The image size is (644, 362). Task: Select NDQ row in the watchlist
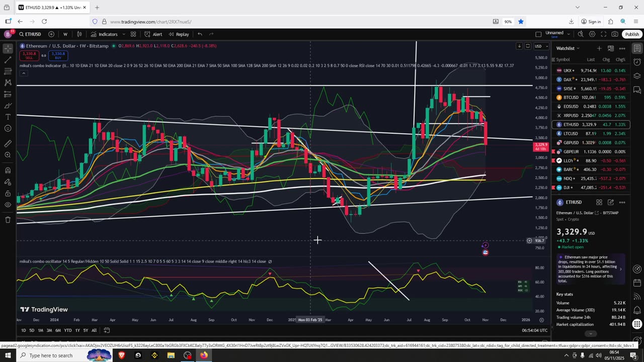pyautogui.click(x=591, y=178)
